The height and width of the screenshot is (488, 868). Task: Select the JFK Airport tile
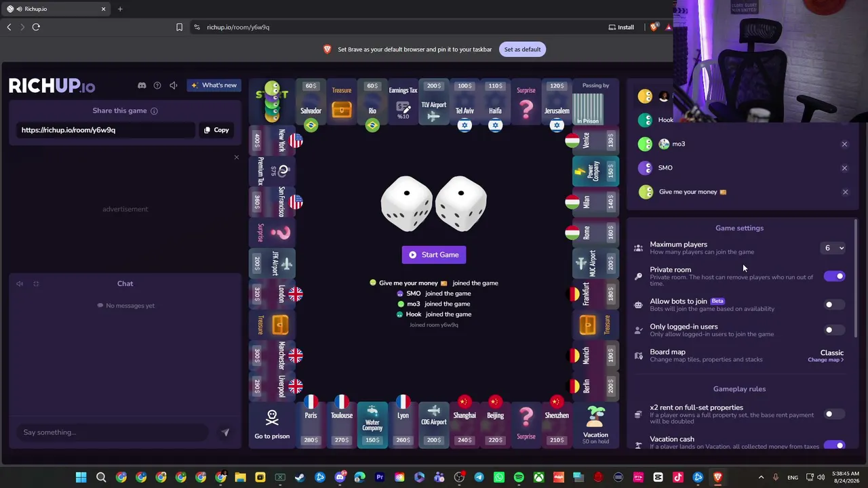tap(272, 263)
